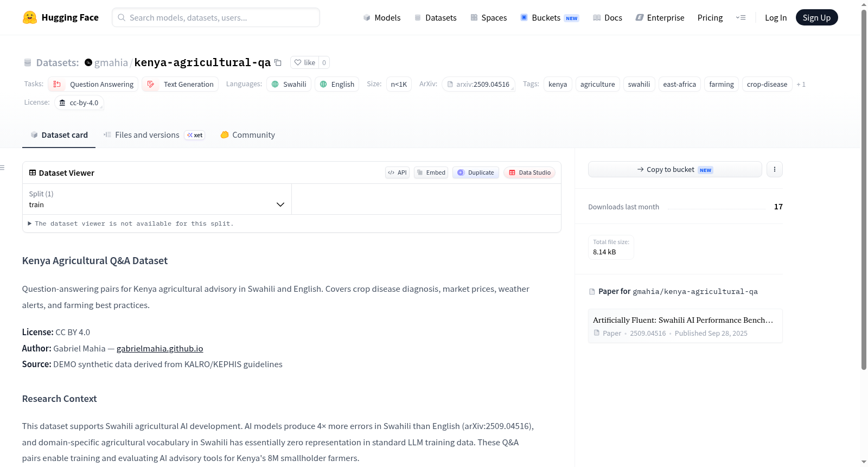Click the vertical page scrollbar

[x=864, y=189]
